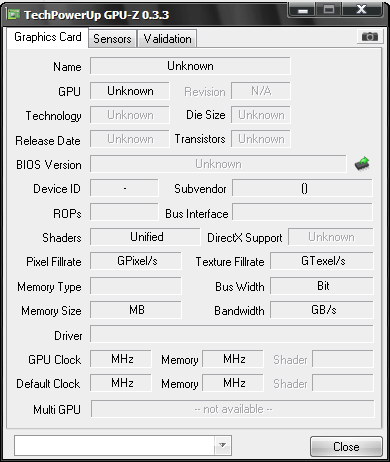Click Shader field in GPU Clock row
Screen dimensions: 390x462
pos(343,359)
